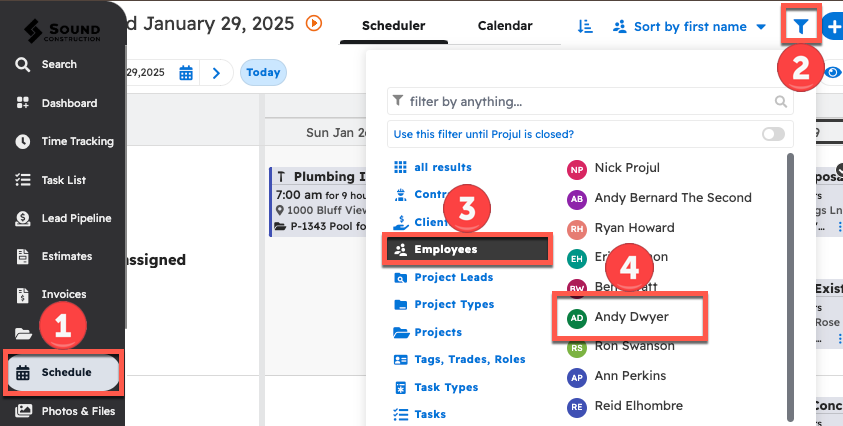
Task: Open the Sort by first name dropdown
Action: tap(690, 27)
